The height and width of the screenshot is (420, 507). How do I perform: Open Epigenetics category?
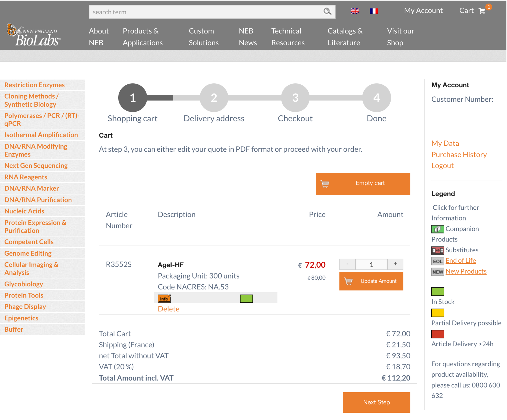point(43,318)
